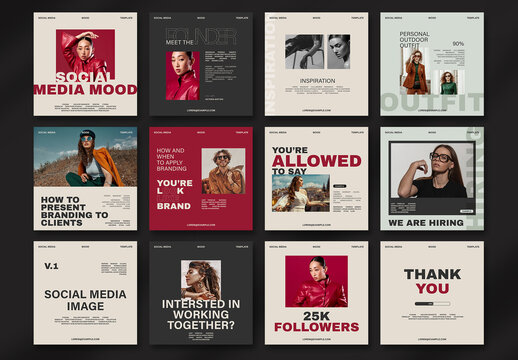The image size is (518, 360).
Task: Open the V.1 Social Media Image card
Action: [85, 293]
